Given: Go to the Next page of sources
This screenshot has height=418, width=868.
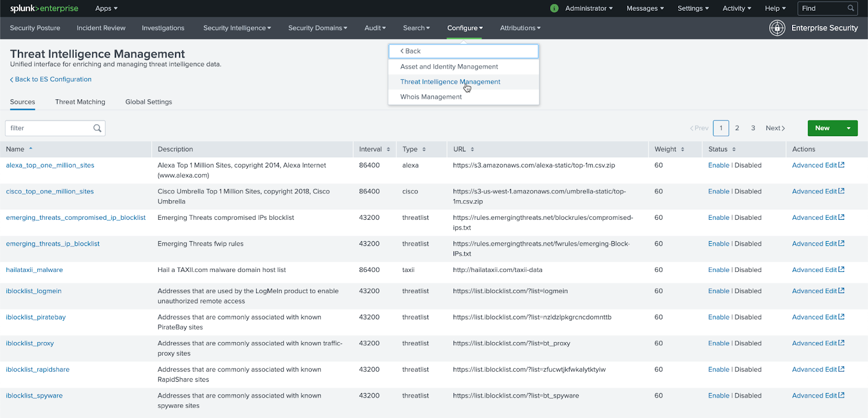Looking at the screenshot, I should tap(775, 128).
